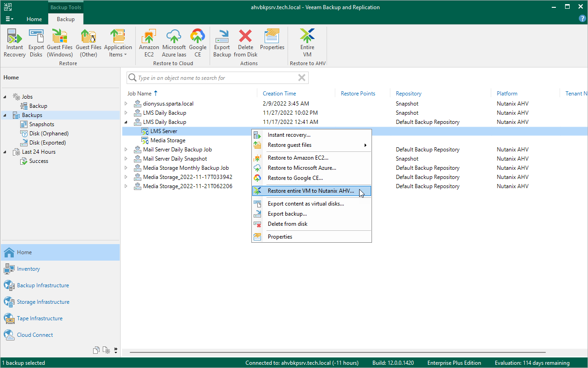The image size is (588, 368).
Task: Click the files icon below navigation pane
Action: click(x=96, y=350)
